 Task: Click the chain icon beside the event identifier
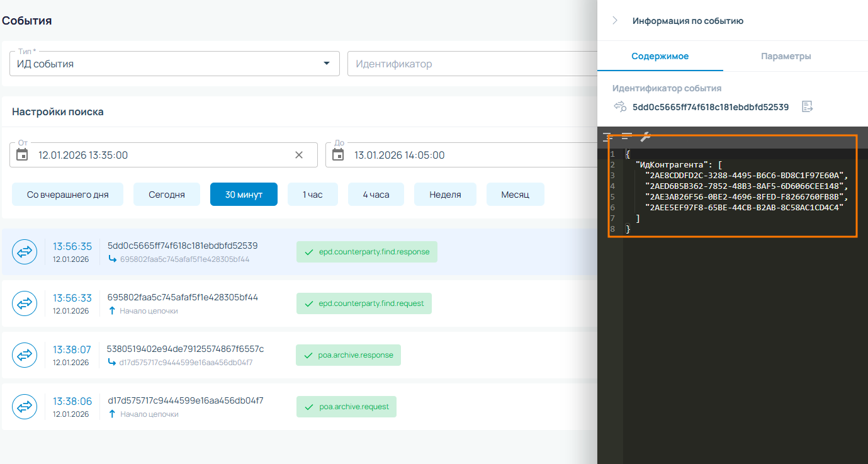pyautogui.click(x=620, y=106)
